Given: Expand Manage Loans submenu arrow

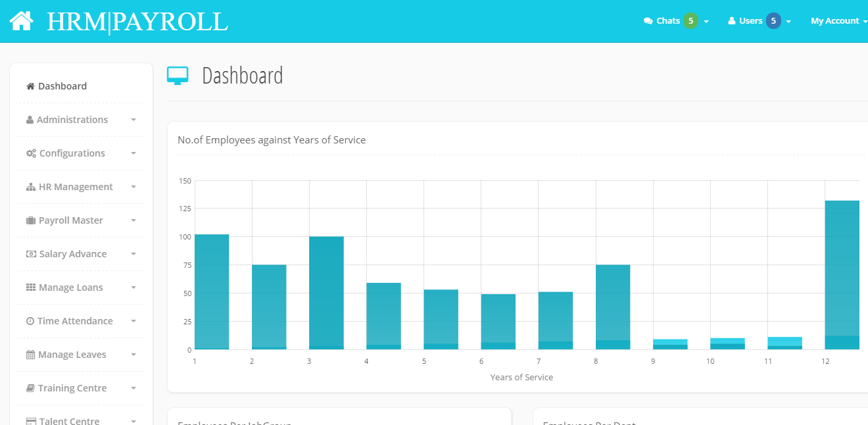Looking at the screenshot, I should (x=133, y=287).
